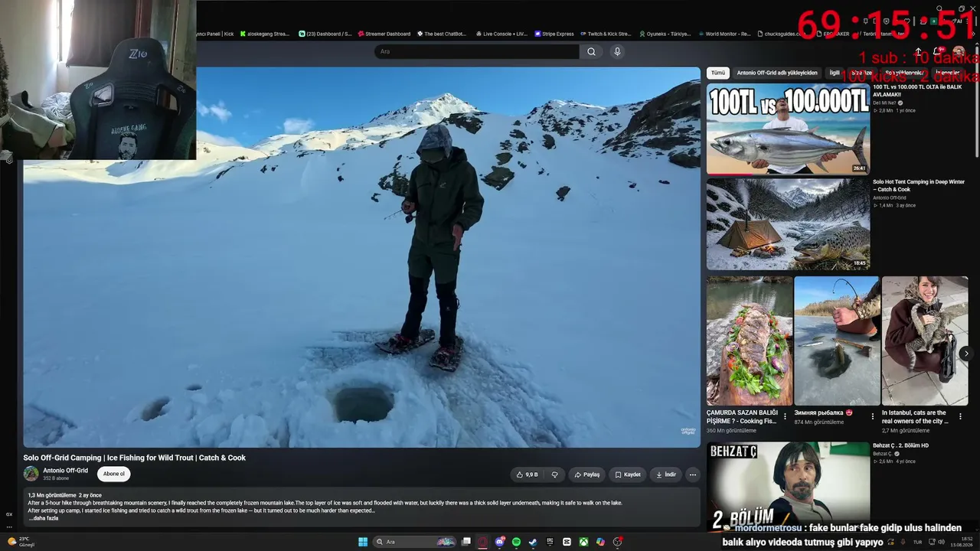The image size is (980, 551).
Task: Show next shorts with the right arrow
Action: [x=966, y=354]
